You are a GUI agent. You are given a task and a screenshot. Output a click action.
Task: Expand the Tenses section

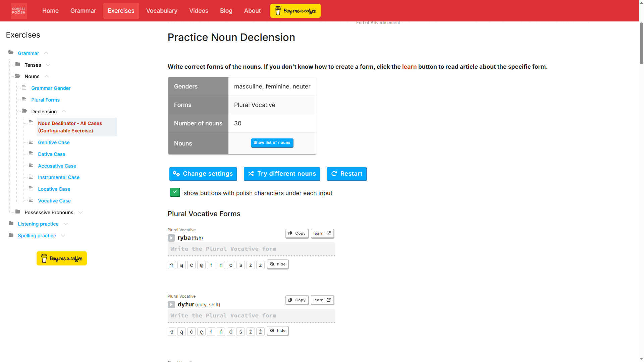point(48,65)
